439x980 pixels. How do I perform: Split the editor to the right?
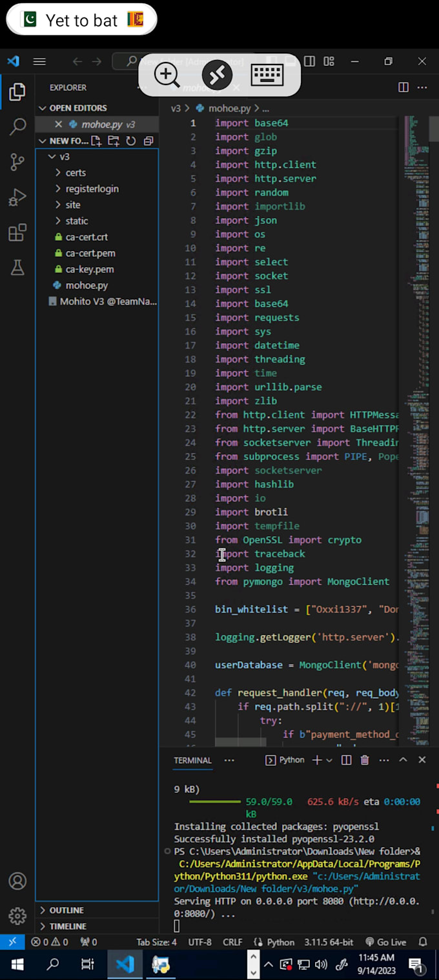coord(403,86)
